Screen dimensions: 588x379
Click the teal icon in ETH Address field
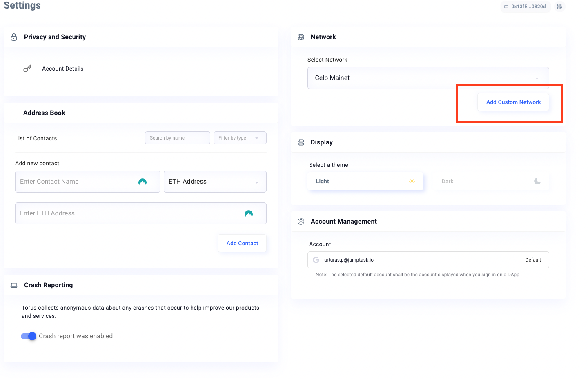pyautogui.click(x=249, y=213)
